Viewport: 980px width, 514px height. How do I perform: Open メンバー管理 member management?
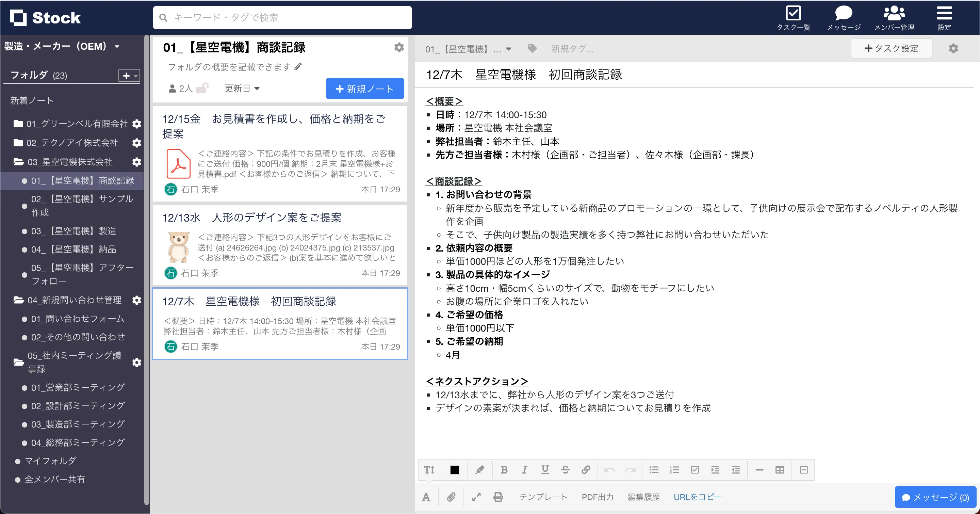click(x=895, y=17)
